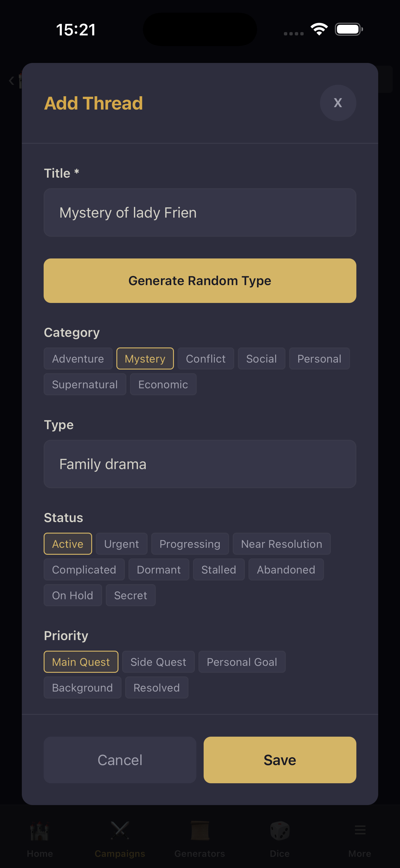Viewport: 400px width, 868px height.
Task: Close the Add Thread dialog with the X icon
Action: click(x=338, y=103)
